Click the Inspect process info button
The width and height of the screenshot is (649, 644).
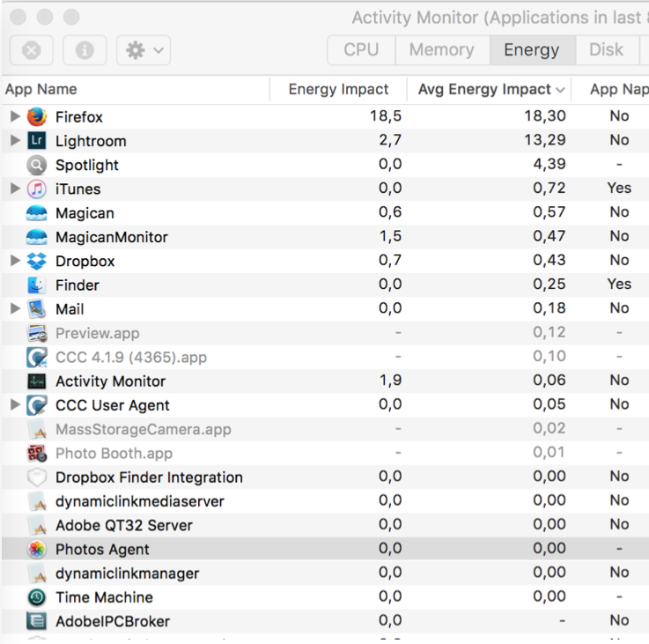(x=85, y=50)
